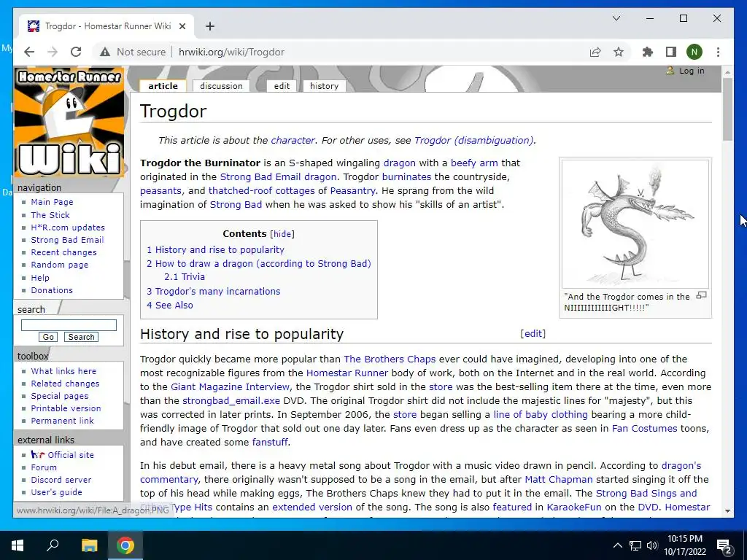The width and height of the screenshot is (747, 560).
Task: Reload the page with the refresh icon
Action: click(x=76, y=52)
